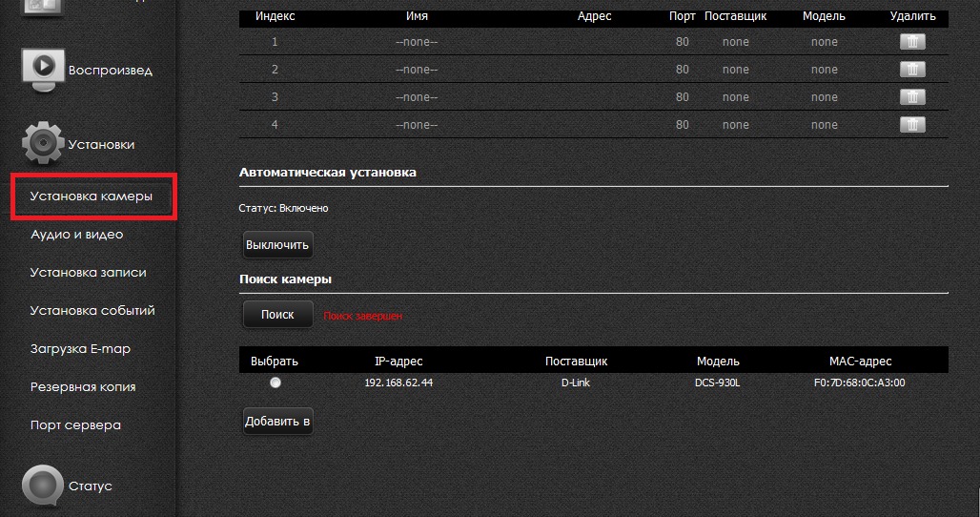Select the camera 192.168.62.44 radio button
This screenshot has width=980, height=517.
click(x=276, y=383)
